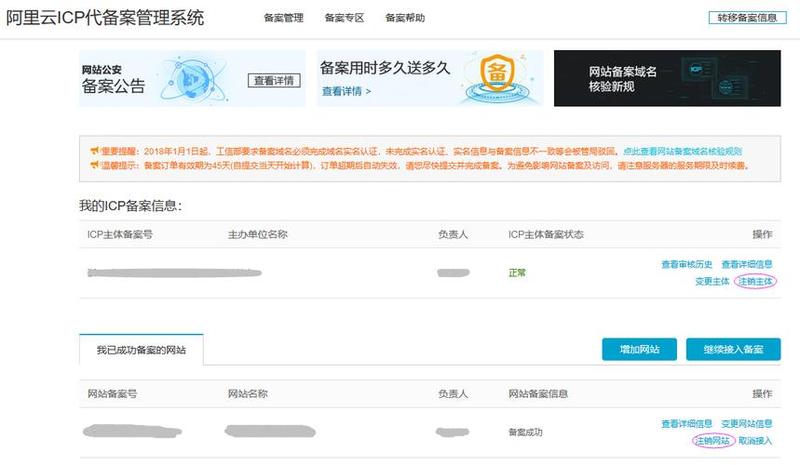Click 查看详情 on 网站公安备案公告 banner
This screenshot has width=800, height=465.
click(274, 81)
